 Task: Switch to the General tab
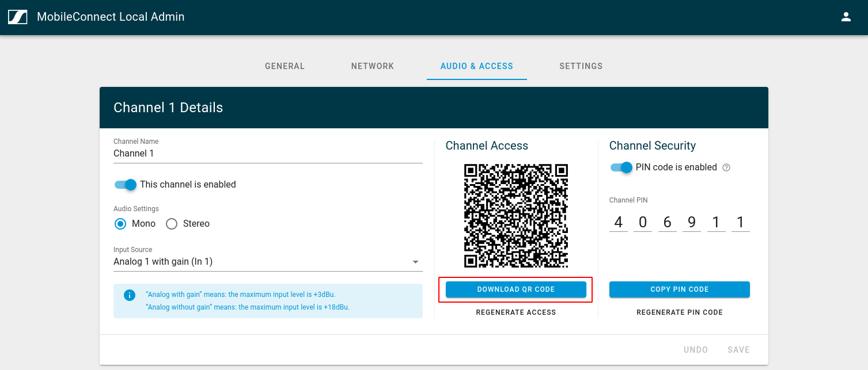285,66
